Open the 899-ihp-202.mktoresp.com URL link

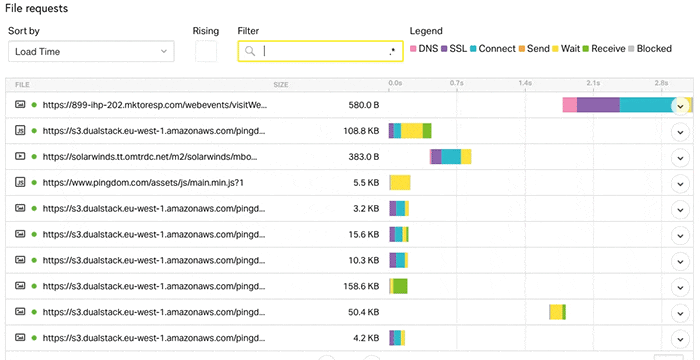154,105
